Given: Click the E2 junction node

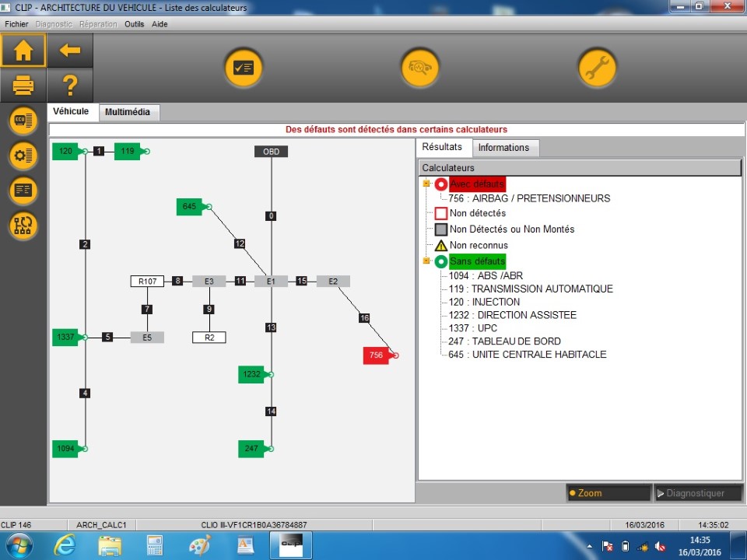Looking at the screenshot, I should tap(333, 282).
